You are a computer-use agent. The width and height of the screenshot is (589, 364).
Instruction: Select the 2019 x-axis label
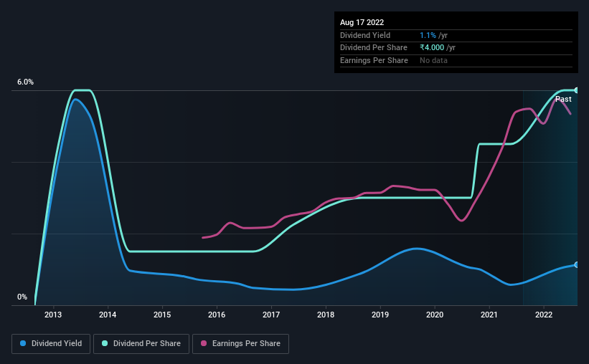pyautogui.click(x=380, y=315)
